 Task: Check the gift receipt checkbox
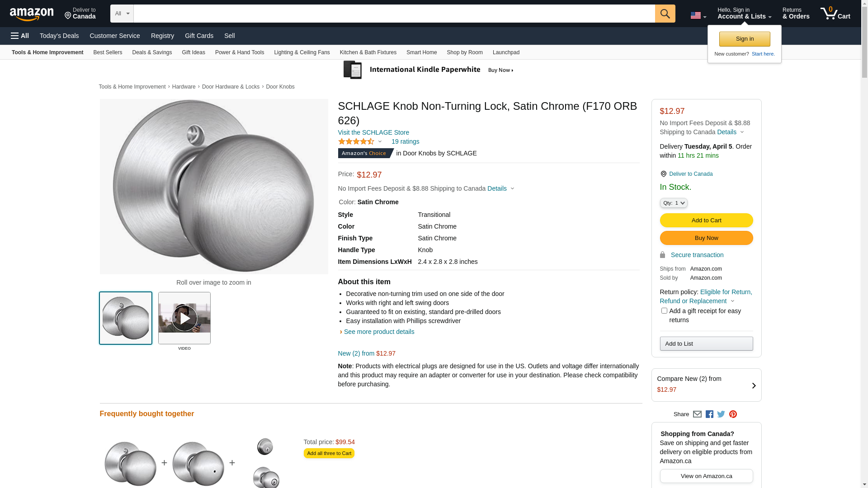(664, 311)
